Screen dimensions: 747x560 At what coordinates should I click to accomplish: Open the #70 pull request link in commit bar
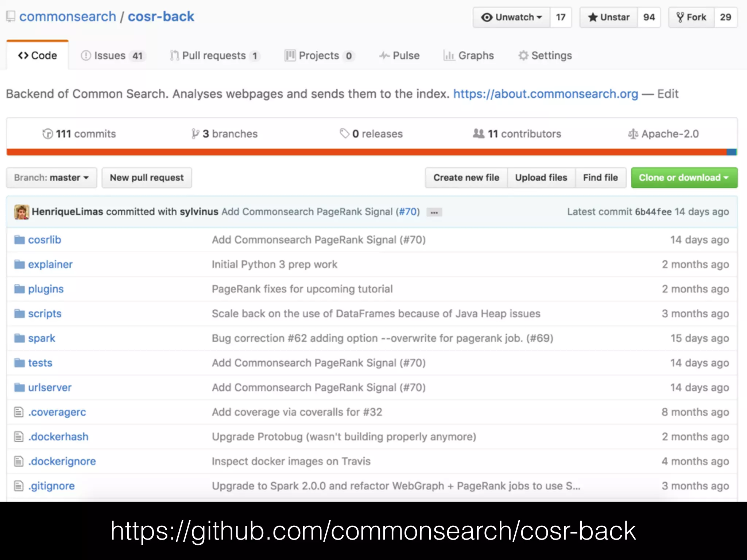pos(408,212)
